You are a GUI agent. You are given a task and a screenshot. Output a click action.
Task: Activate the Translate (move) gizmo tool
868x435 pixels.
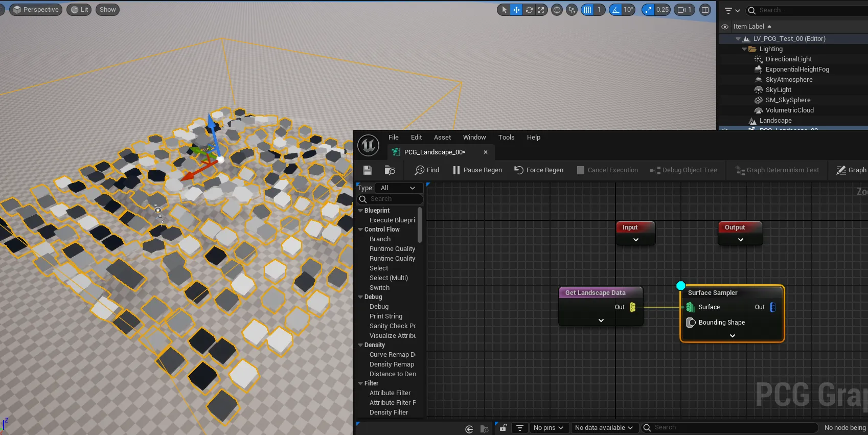point(516,10)
